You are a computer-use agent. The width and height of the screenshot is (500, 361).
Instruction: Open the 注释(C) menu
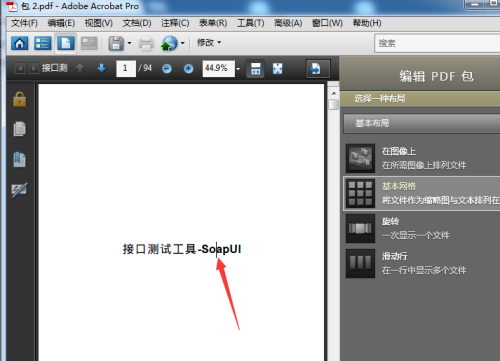pos(175,23)
